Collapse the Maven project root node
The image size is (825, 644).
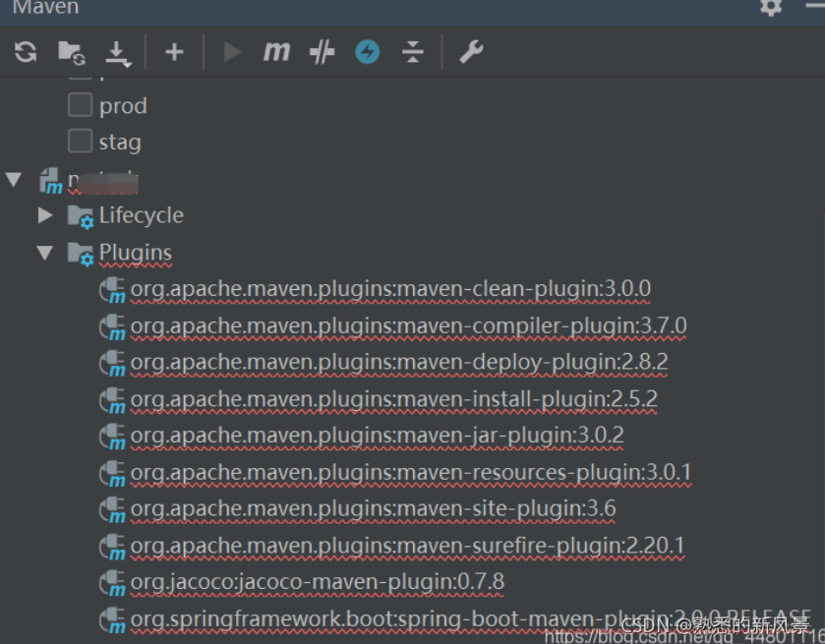[14, 180]
